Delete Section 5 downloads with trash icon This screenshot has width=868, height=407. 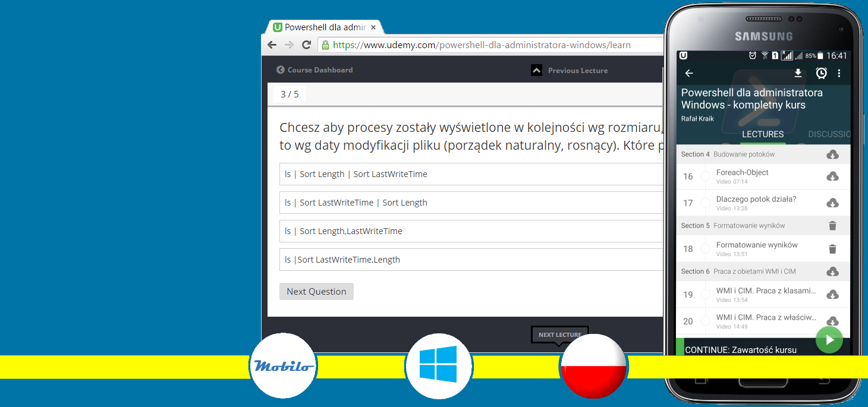[832, 225]
